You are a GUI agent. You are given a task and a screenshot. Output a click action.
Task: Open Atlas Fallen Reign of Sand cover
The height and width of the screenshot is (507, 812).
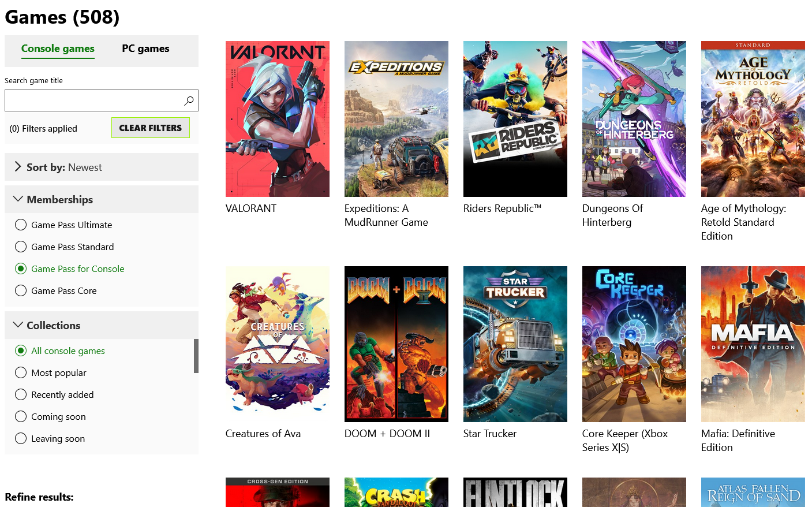pos(753,493)
